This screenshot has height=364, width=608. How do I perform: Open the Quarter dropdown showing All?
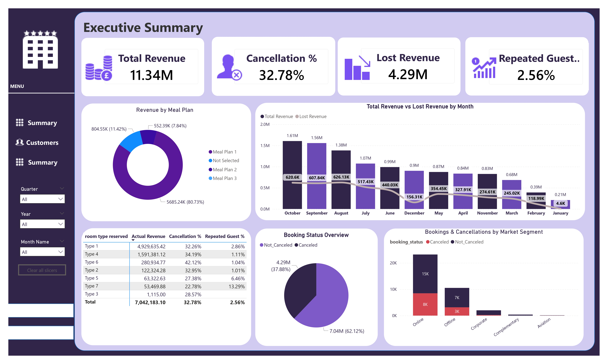(x=42, y=199)
